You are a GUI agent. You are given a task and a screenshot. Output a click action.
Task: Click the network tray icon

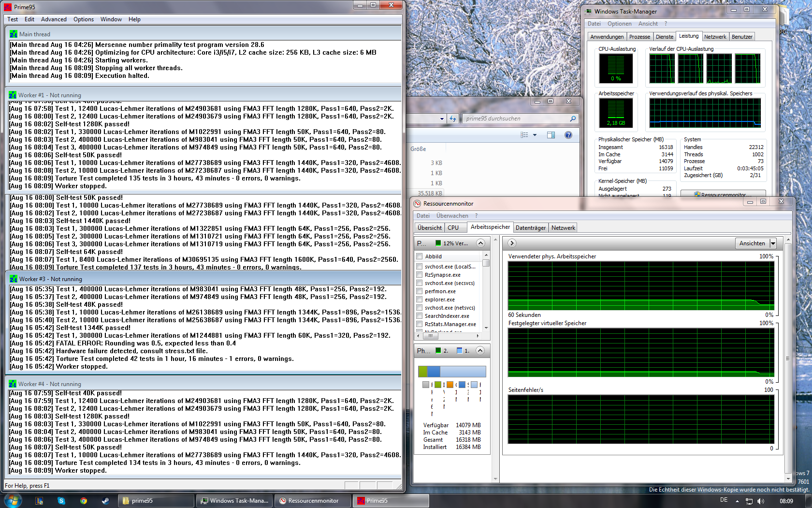click(749, 501)
